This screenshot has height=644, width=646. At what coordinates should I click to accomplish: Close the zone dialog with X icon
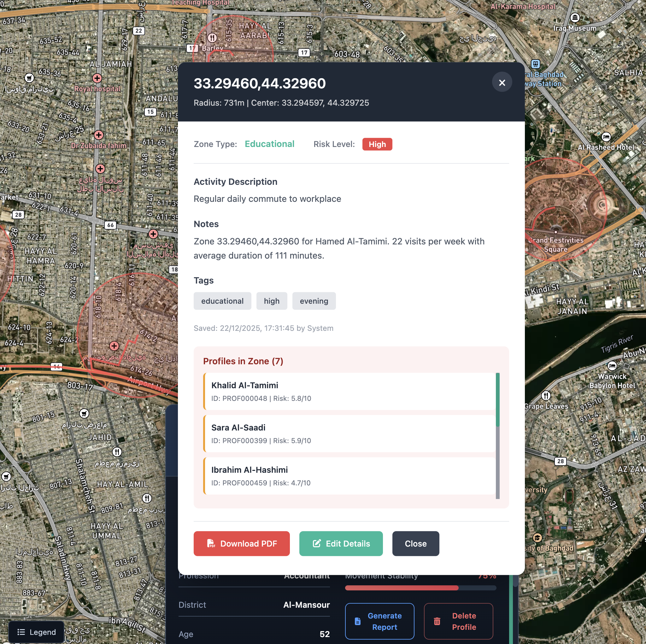pyautogui.click(x=502, y=83)
